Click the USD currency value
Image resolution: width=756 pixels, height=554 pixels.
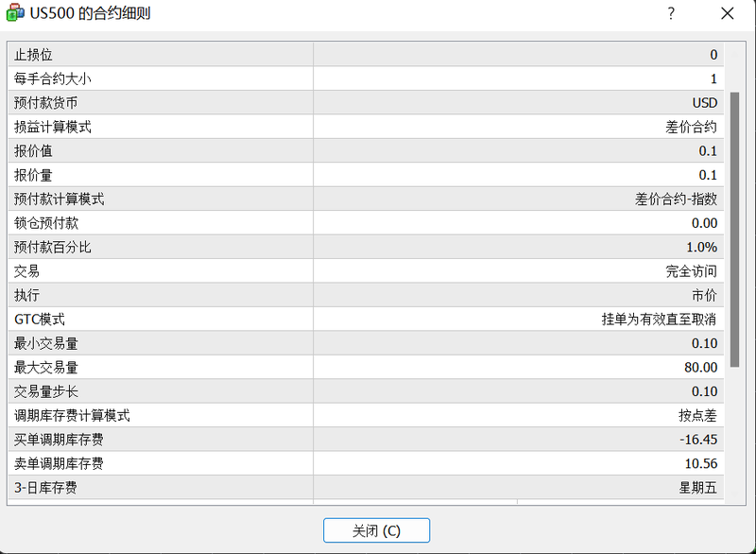point(704,103)
